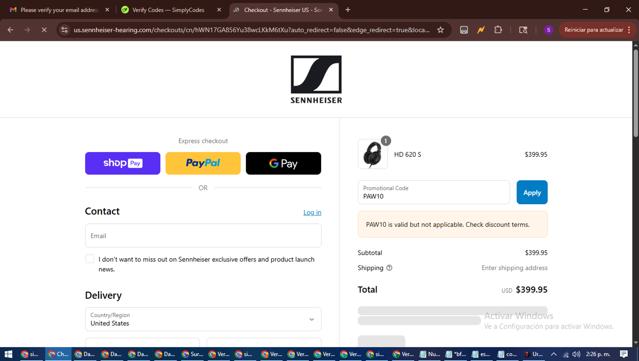The image size is (639, 361).
Task: Open the extensions puzzle icon
Action: [498, 30]
